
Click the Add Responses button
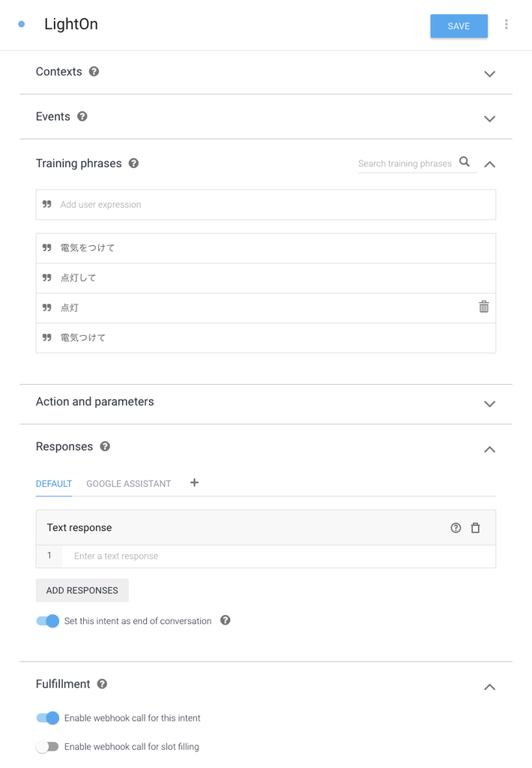82,590
